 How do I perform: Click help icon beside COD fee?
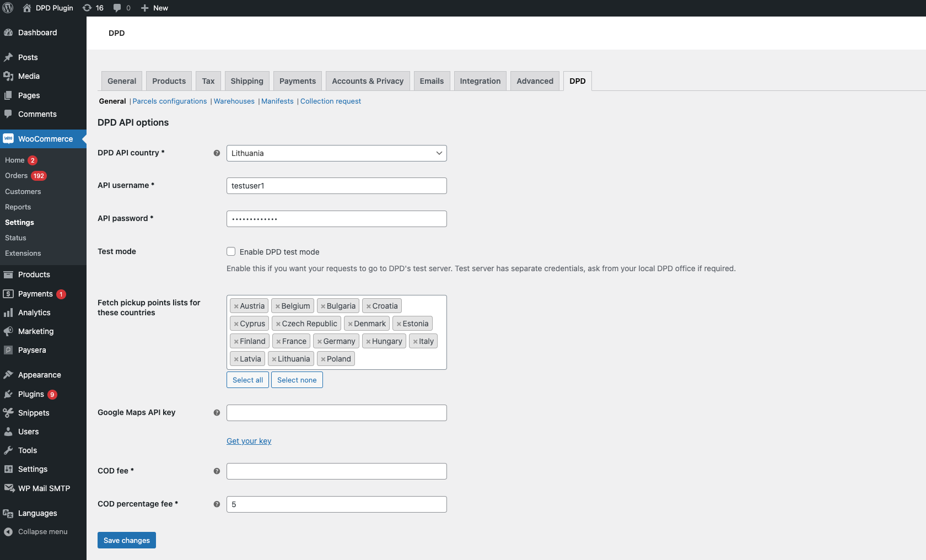(x=217, y=471)
